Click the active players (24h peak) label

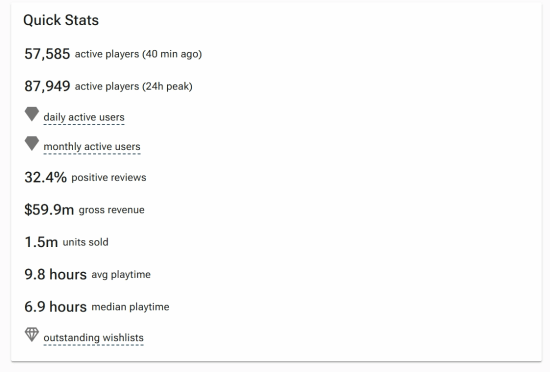(134, 87)
